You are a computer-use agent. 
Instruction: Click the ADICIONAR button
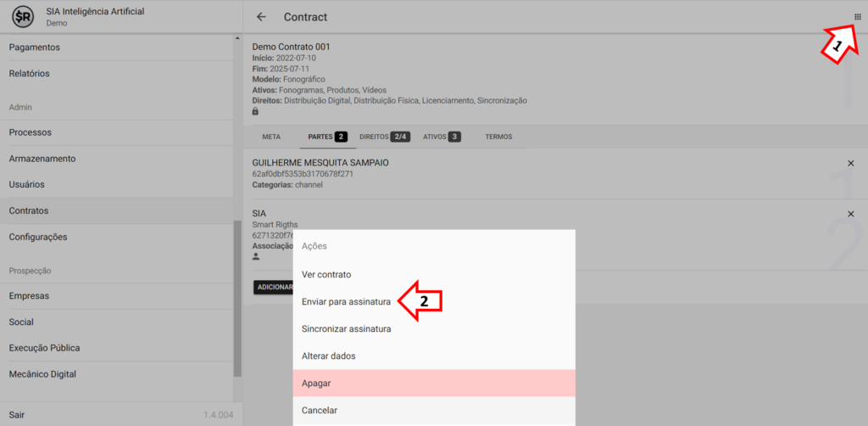tap(275, 287)
